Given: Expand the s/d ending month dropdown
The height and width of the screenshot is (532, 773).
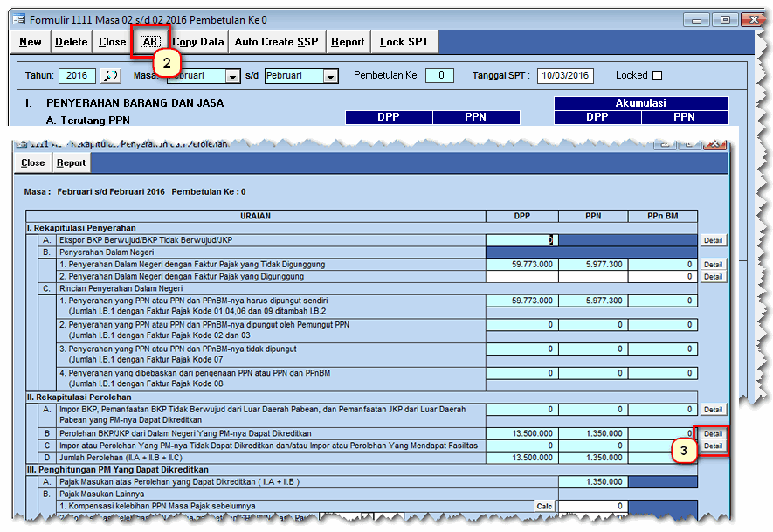Looking at the screenshot, I should (x=329, y=77).
